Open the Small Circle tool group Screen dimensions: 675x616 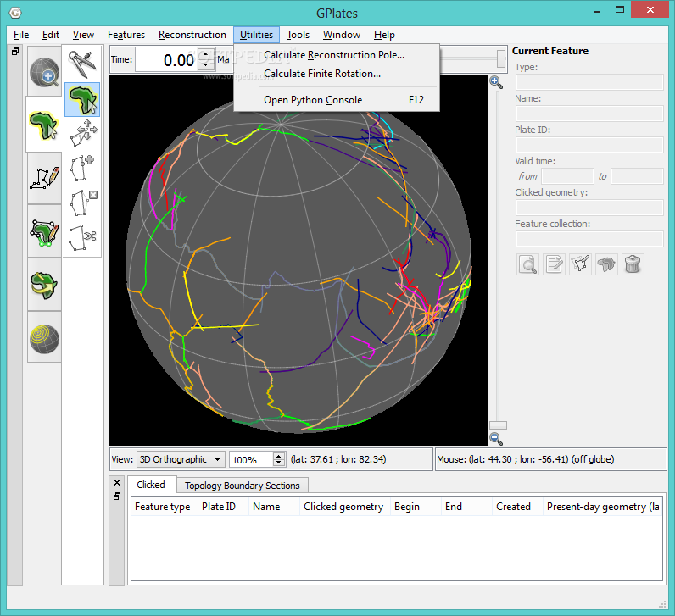[44, 338]
